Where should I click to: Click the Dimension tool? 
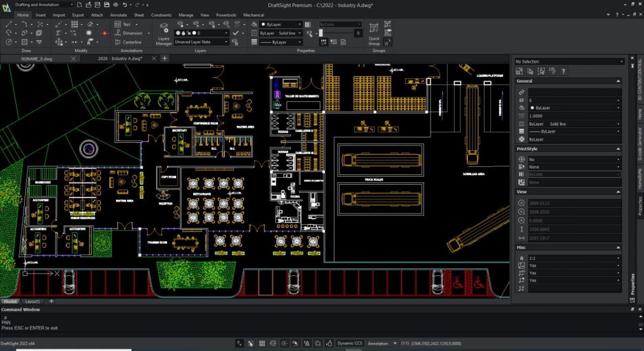128,33
